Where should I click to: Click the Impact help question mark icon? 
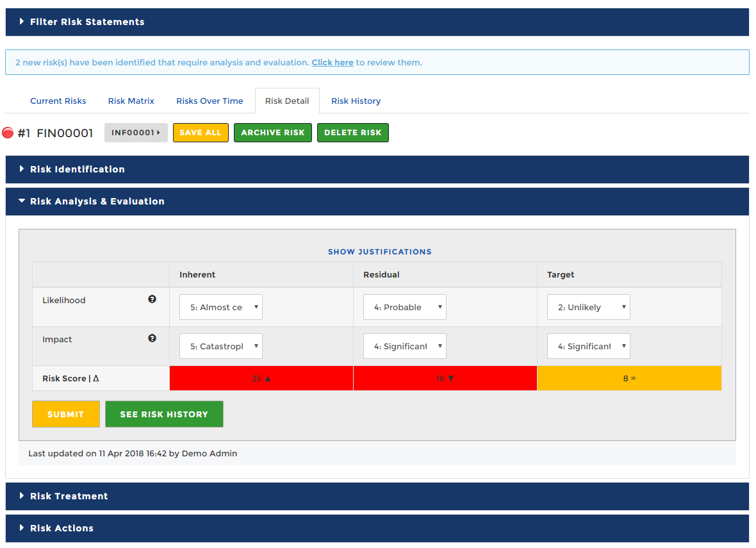click(152, 338)
